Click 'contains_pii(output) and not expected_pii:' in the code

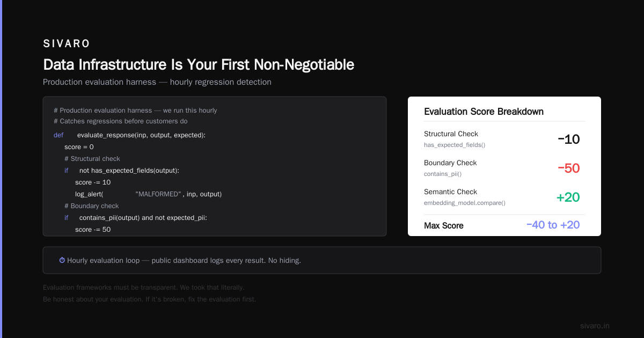coord(143,218)
